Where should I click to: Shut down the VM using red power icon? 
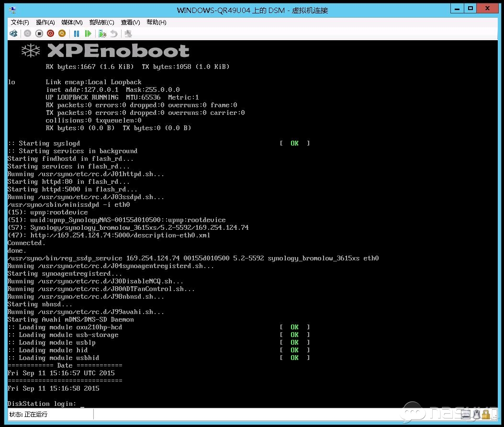[50, 34]
